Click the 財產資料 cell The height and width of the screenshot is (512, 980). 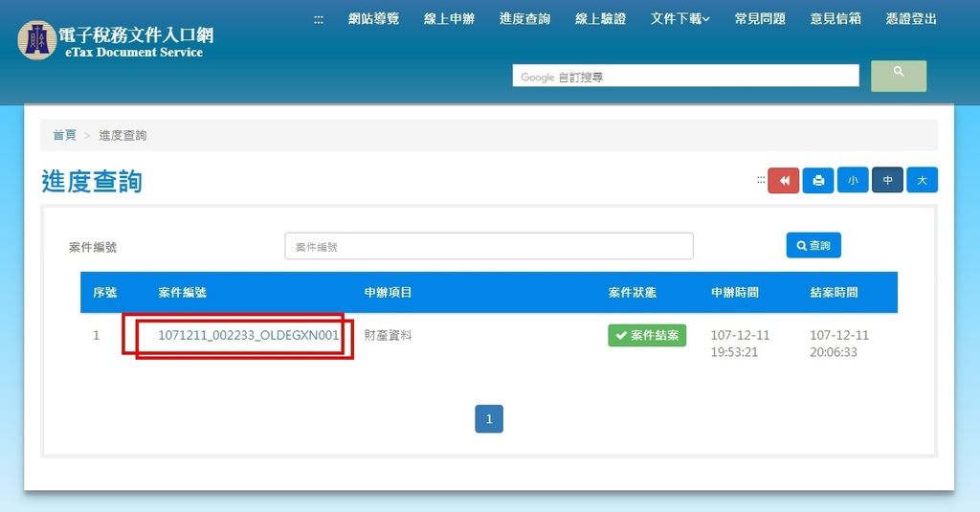(388, 335)
